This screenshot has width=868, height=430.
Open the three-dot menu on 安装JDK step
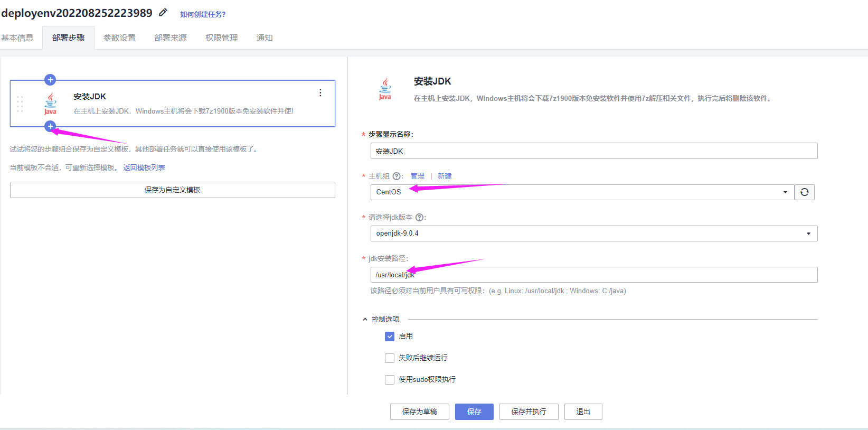coord(320,93)
